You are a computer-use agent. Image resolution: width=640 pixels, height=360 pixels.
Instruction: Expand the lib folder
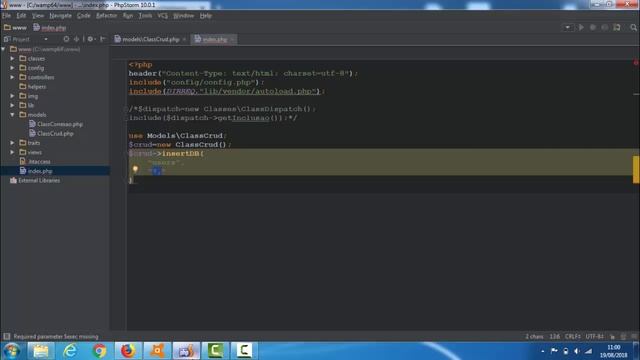pyautogui.click(x=12, y=105)
